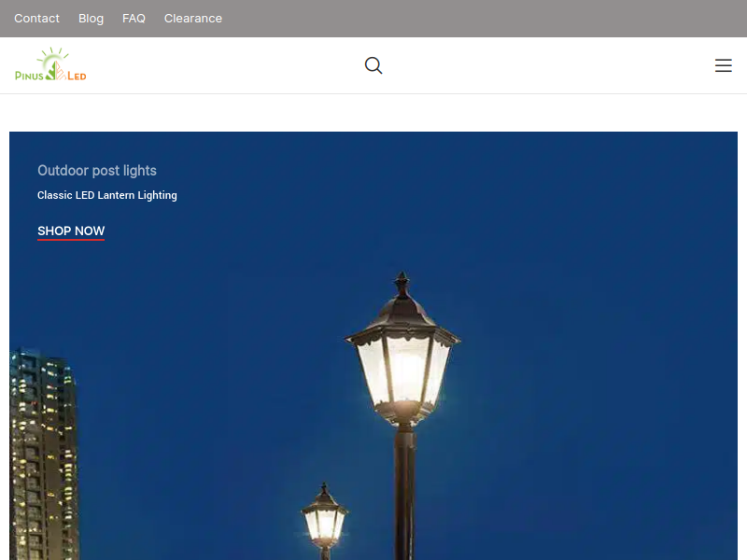
Task: Click the Classic LED Lantern Lighting text
Action: coord(107,195)
